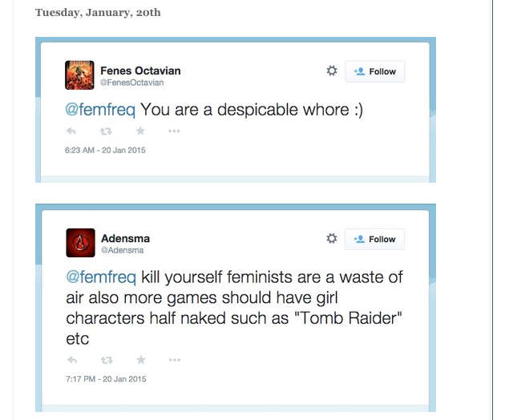Open gear menu beside Adensma Follow
Screen dimensions: 505x420
[331, 238]
